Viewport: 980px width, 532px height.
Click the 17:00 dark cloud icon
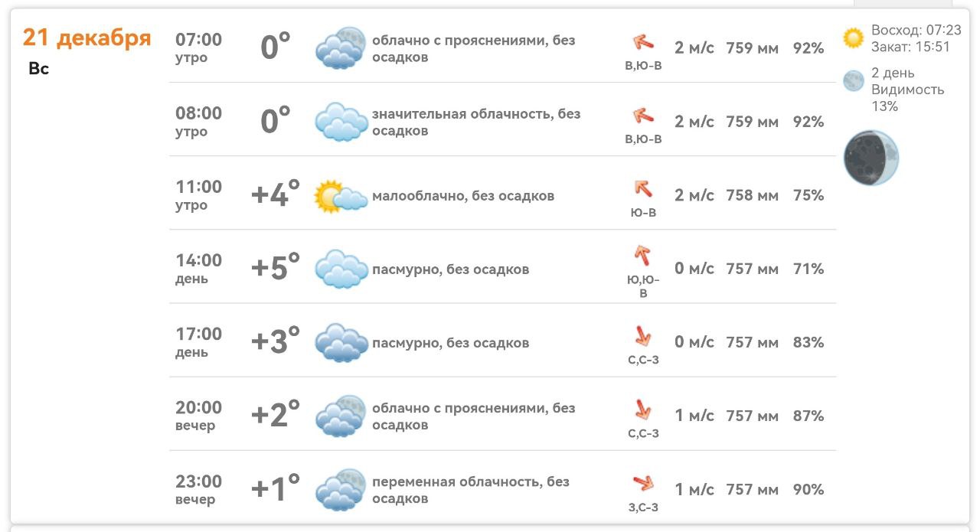[x=341, y=342]
